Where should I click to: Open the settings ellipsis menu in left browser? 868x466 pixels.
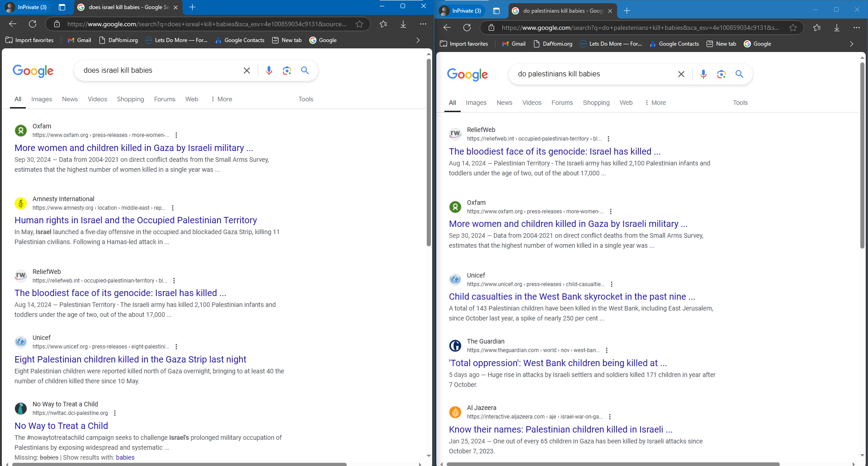coord(423,24)
